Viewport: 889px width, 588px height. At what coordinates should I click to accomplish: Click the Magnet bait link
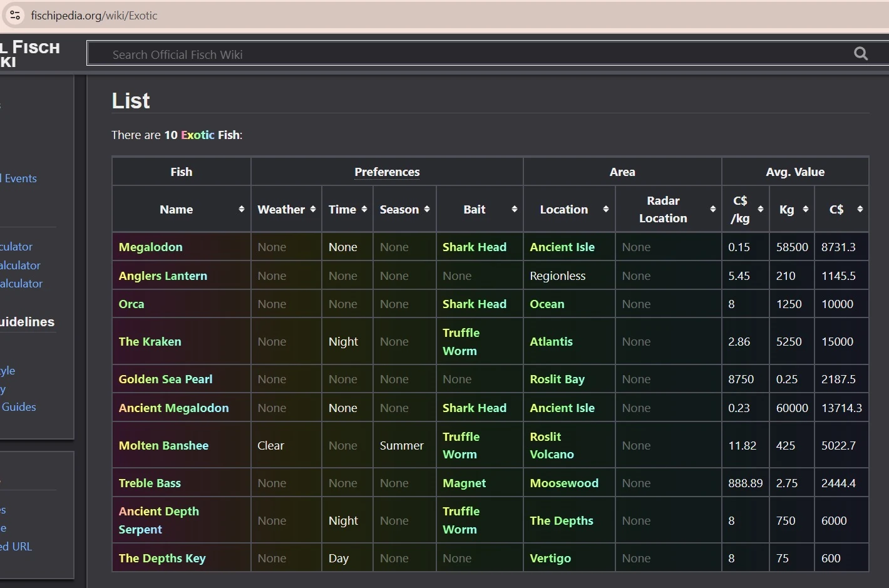[464, 483]
